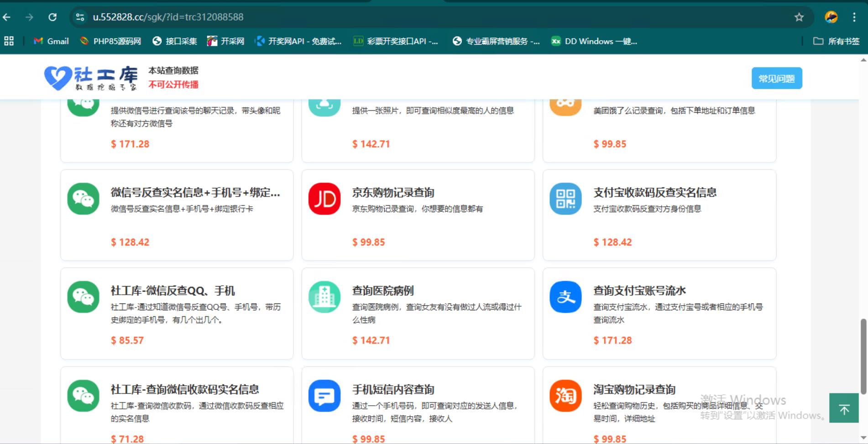Open the 社工库-查询微信收款码实名信息 title
This screenshot has width=868, height=444.
coord(185,389)
